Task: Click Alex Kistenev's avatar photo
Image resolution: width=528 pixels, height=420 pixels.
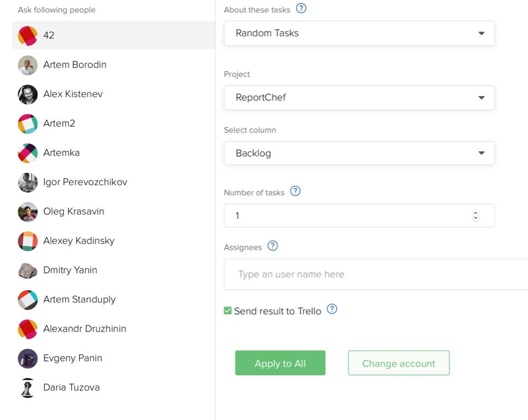Action: [27, 94]
